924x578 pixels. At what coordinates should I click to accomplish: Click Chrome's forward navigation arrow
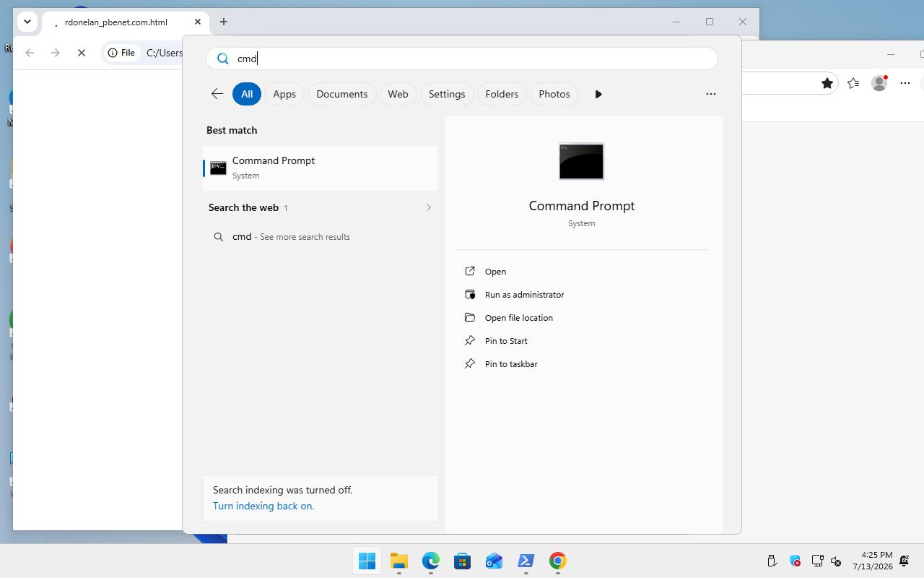point(56,53)
